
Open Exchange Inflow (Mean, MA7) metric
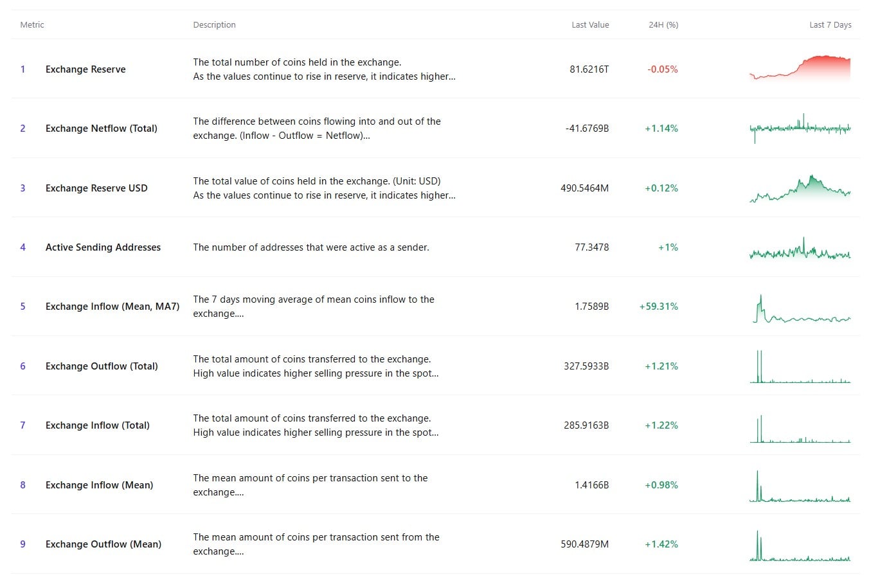pyautogui.click(x=112, y=307)
